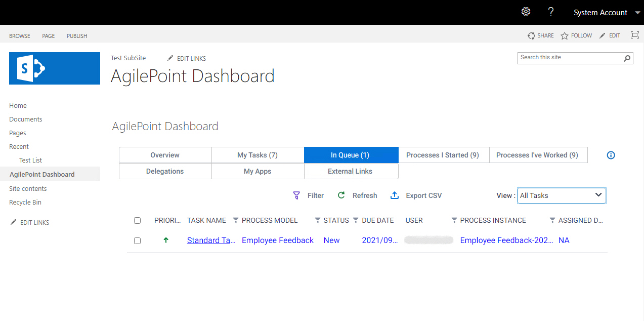Click the SharePoint logo
The width and height of the screenshot is (644, 321).
point(55,68)
